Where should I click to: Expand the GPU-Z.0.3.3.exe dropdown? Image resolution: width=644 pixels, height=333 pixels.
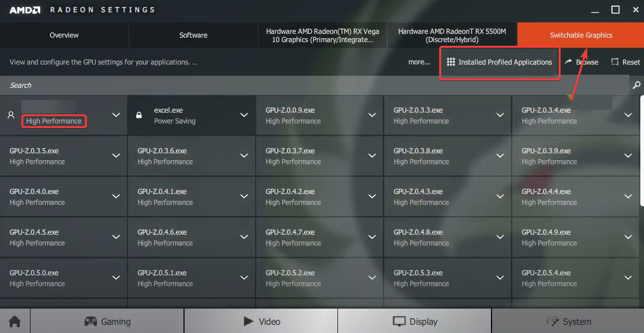click(x=500, y=115)
